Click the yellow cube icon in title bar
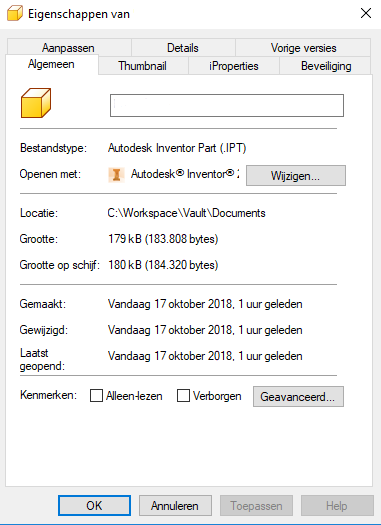This screenshot has width=381, height=525. coord(15,14)
